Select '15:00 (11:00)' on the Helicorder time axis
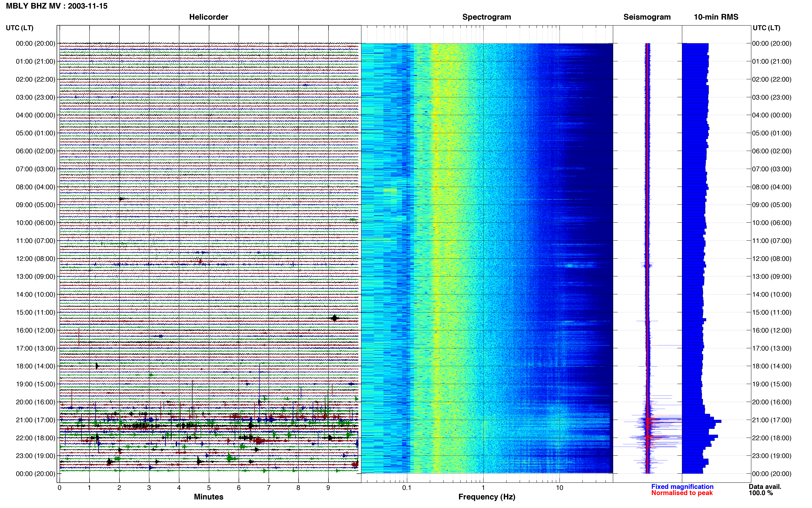Image resolution: width=812 pixels, height=508 pixels. click(x=35, y=313)
